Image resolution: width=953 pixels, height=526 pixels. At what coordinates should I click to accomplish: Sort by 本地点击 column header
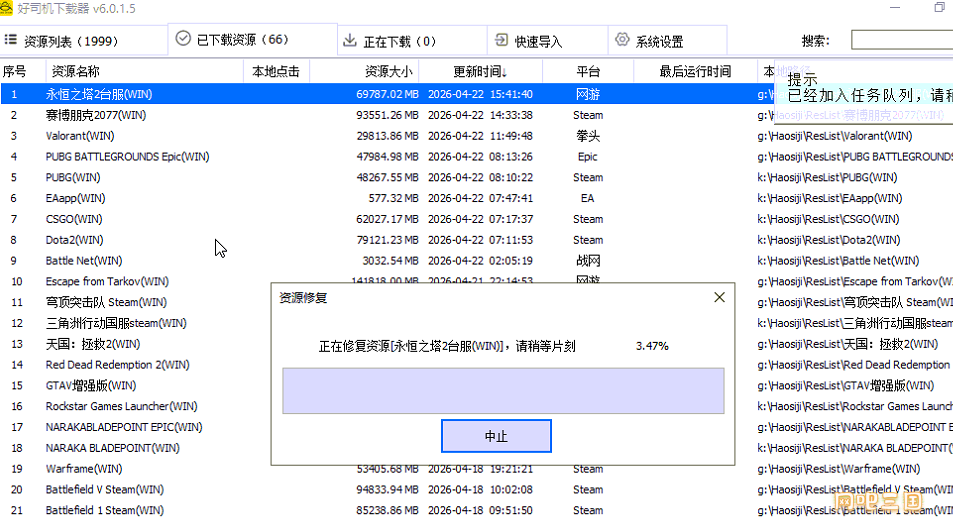[x=276, y=72]
